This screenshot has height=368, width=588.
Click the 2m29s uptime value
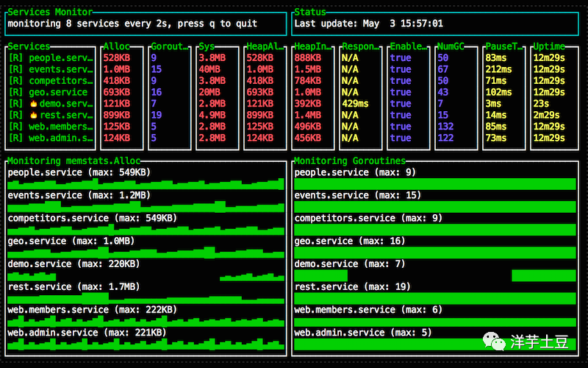click(546, 116)
